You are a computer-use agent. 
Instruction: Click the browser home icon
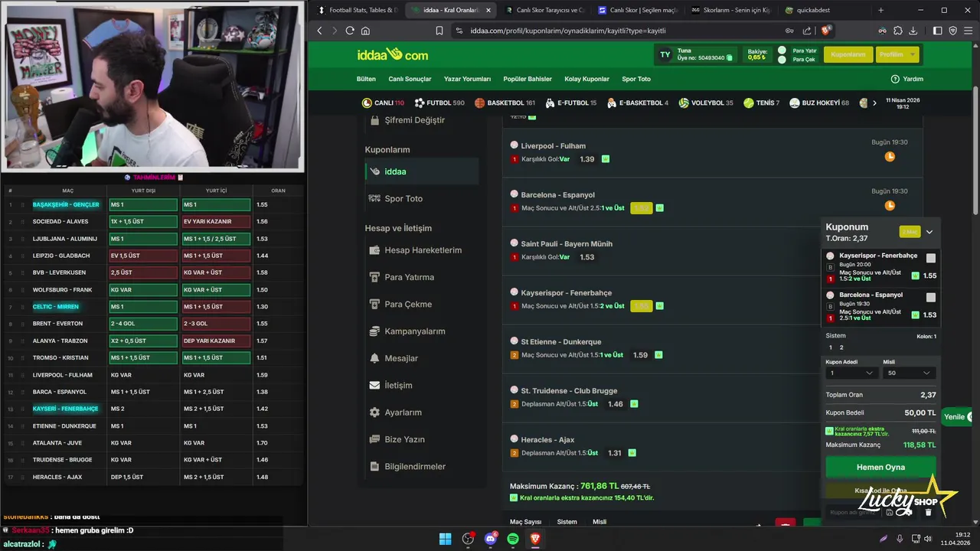(365, 31)
